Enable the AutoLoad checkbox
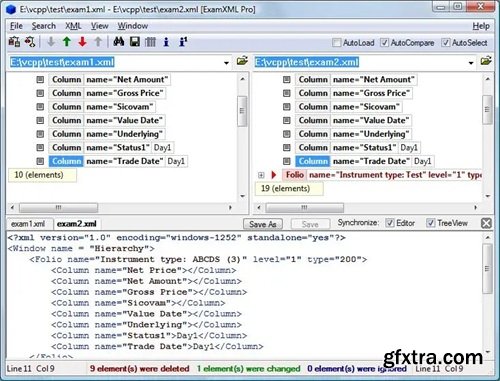The width and height of the screenshot is (500, 381). (337, 43)
